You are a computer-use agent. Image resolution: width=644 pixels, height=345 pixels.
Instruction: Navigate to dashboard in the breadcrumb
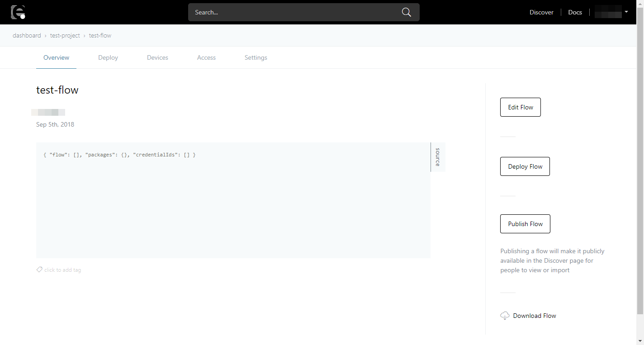pos(27,35)
